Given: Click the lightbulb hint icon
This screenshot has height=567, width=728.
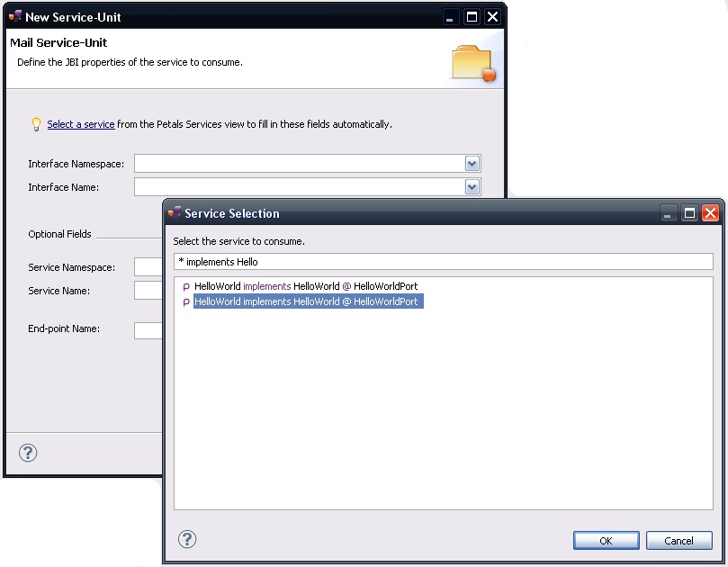Looking at the screenshot, I should click(36, 124).
